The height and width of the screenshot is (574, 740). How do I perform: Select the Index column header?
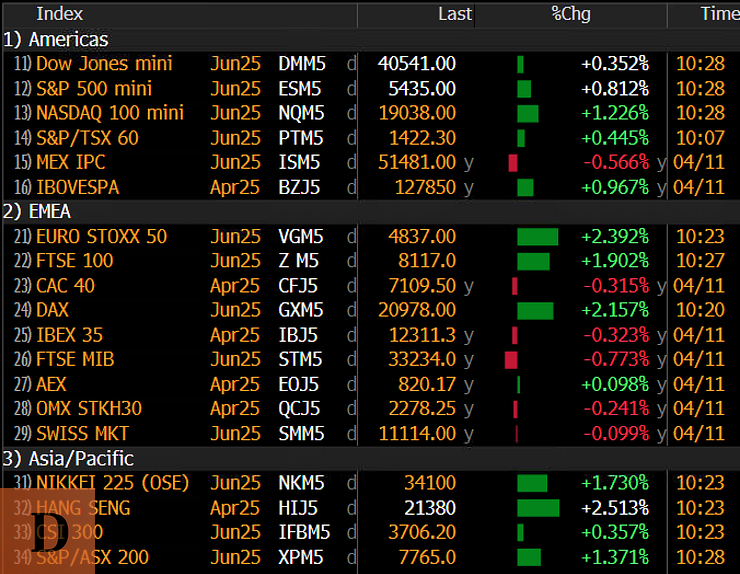[x=59, y=14]
